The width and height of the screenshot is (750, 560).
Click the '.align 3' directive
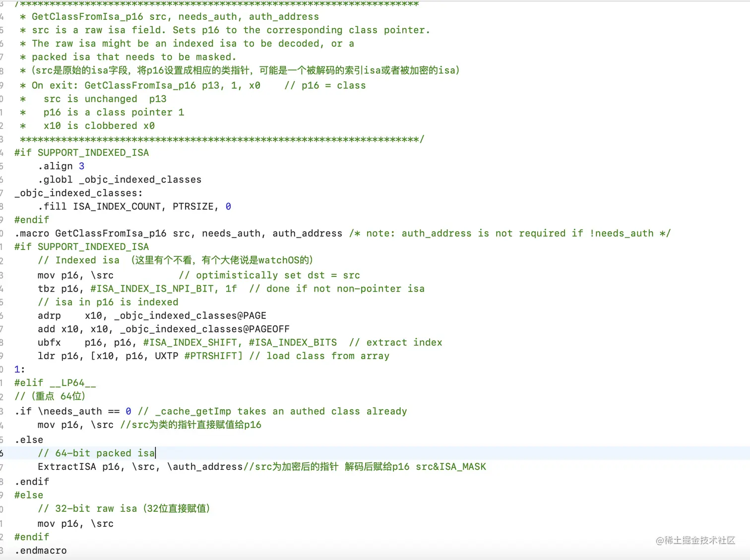pyautogui.click(x=61, y=166)
